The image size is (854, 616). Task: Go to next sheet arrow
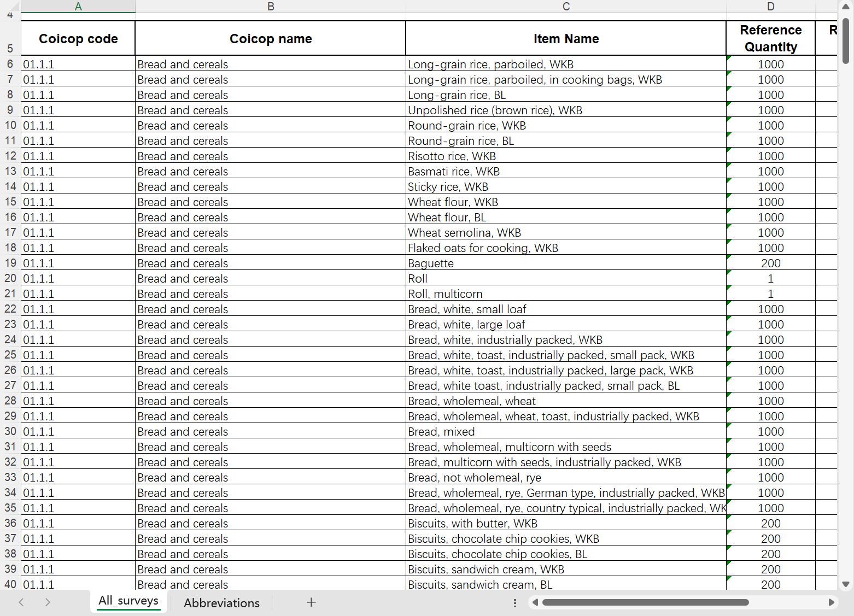pyautogui.click(x=48, y=602)
